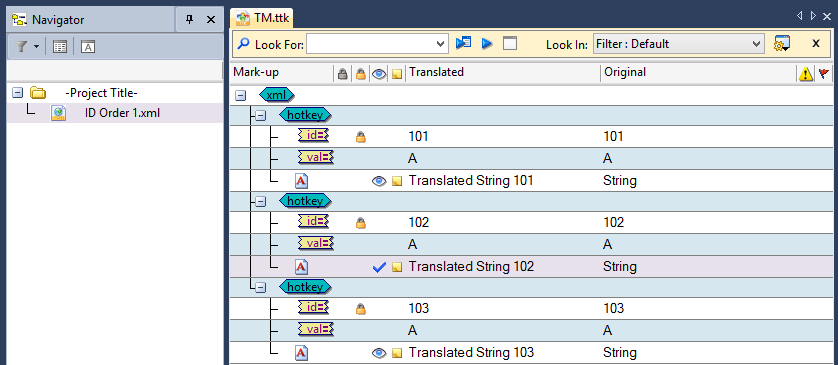Click the Find Next play arrow icon
This screenshot has height=365, width=838.
click(x=487, y=44)
